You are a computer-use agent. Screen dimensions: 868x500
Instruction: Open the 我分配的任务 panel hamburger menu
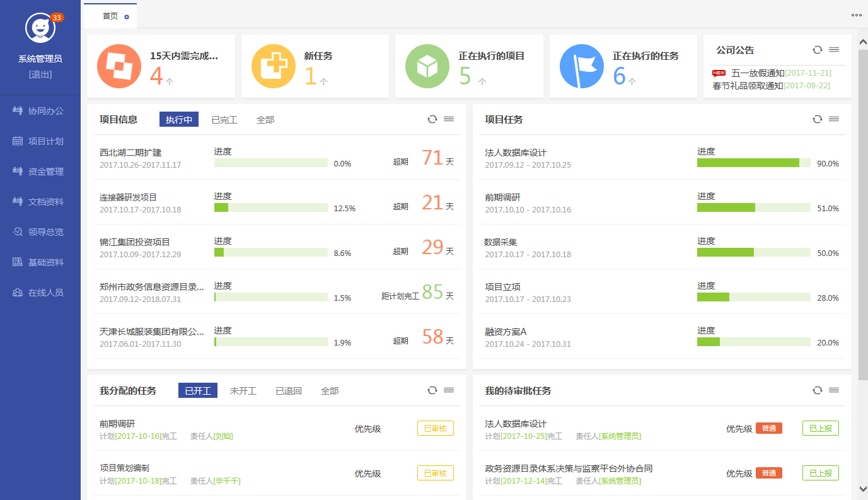click(449, 390)
